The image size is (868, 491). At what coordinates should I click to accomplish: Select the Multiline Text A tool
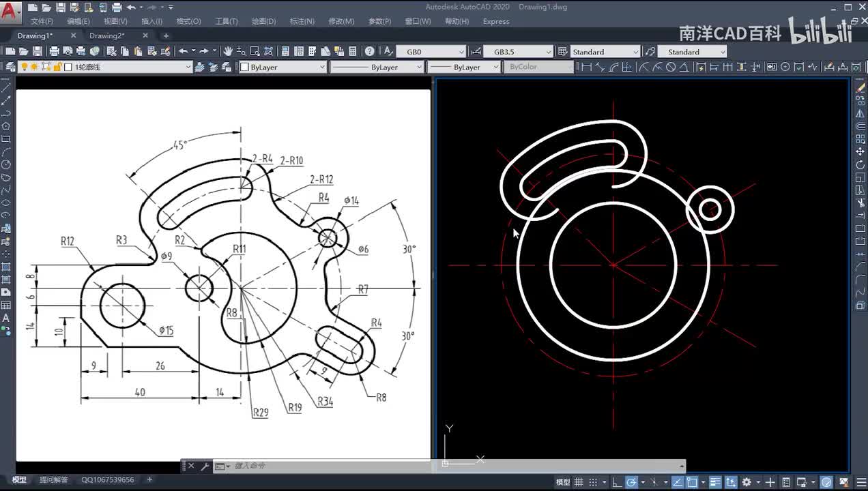pos(6,318)
